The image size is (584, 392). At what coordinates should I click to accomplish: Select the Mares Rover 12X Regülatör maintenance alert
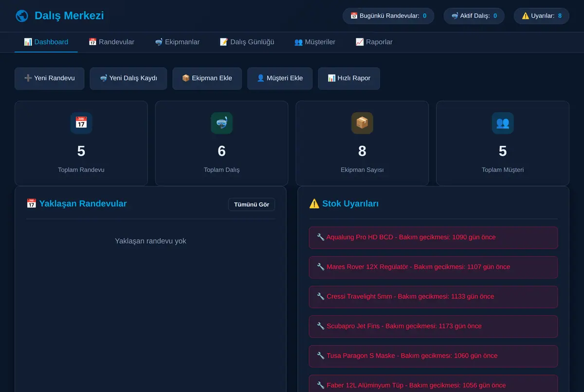point(433,267)
